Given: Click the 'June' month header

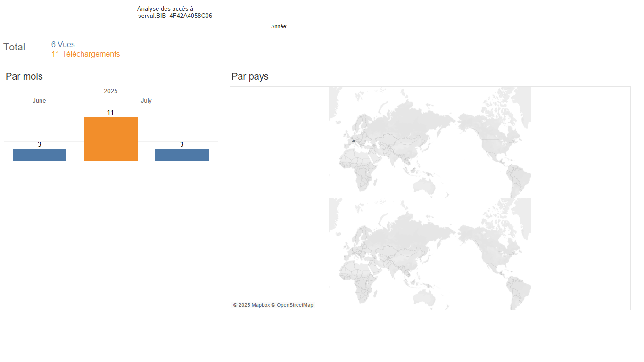Looking at the screenshot, I should coord(40,101).
